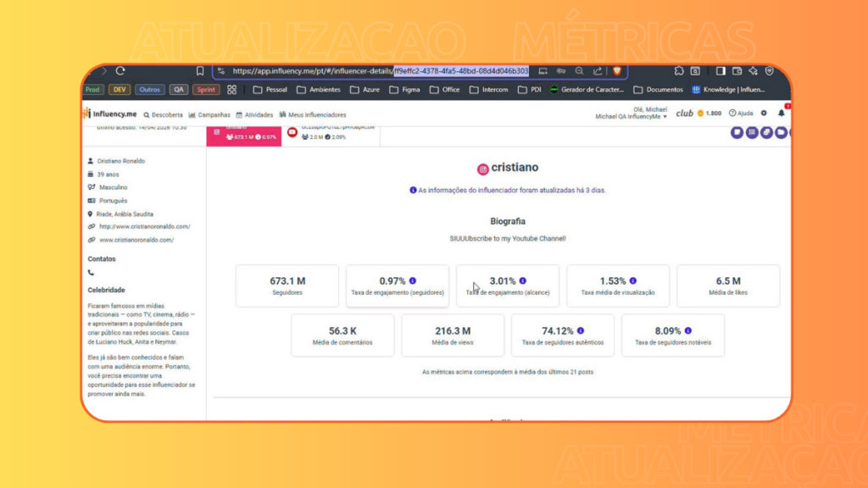868x488 pixels.
Task: Reload the page with the refresh icon
Action: pyautogui.click(x=120, y=71)
